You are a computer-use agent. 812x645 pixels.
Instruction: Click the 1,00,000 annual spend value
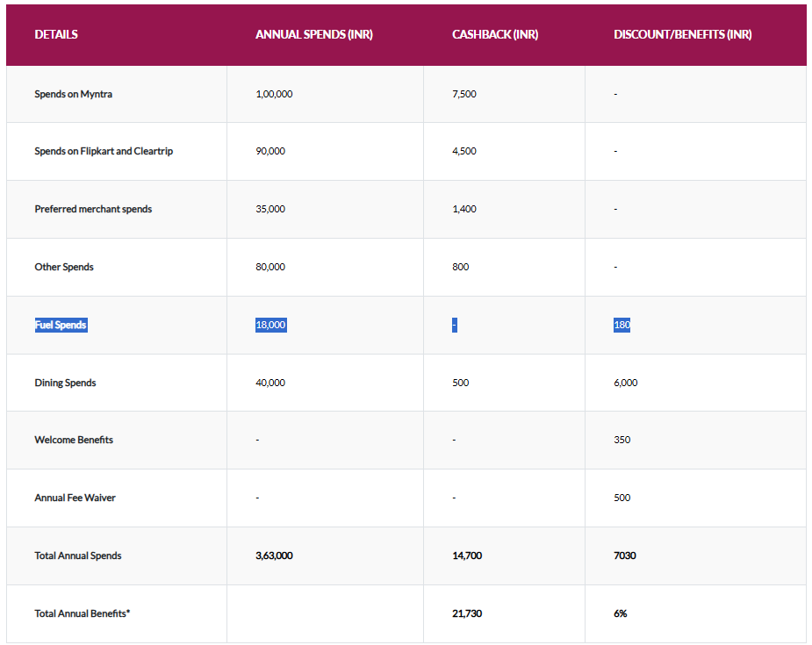click(274, 94)
